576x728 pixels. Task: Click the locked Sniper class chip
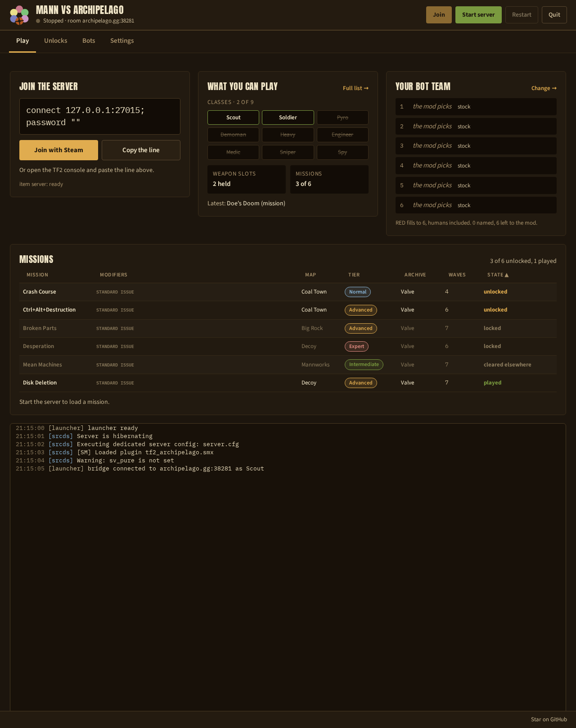point(288,152)
